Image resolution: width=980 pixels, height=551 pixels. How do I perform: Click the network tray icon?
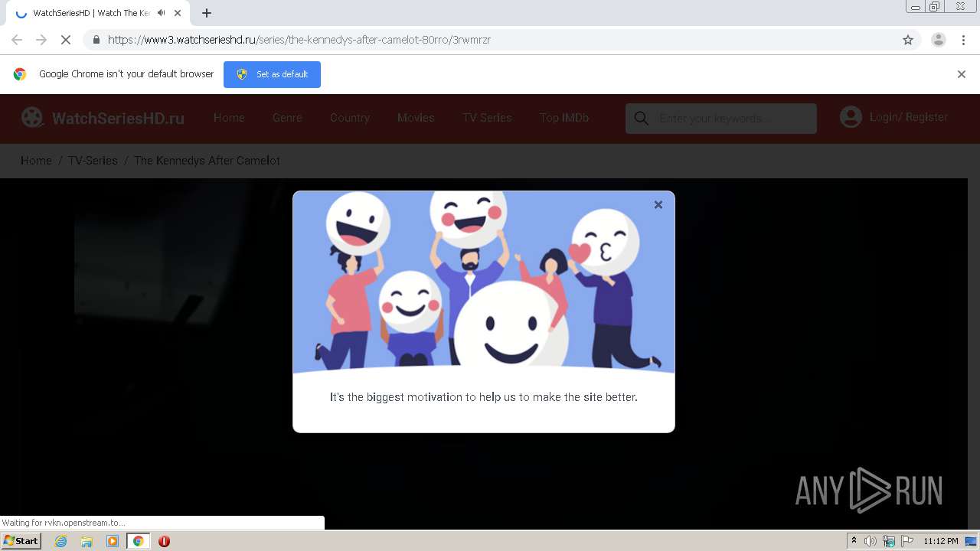(x=889, y=541)
